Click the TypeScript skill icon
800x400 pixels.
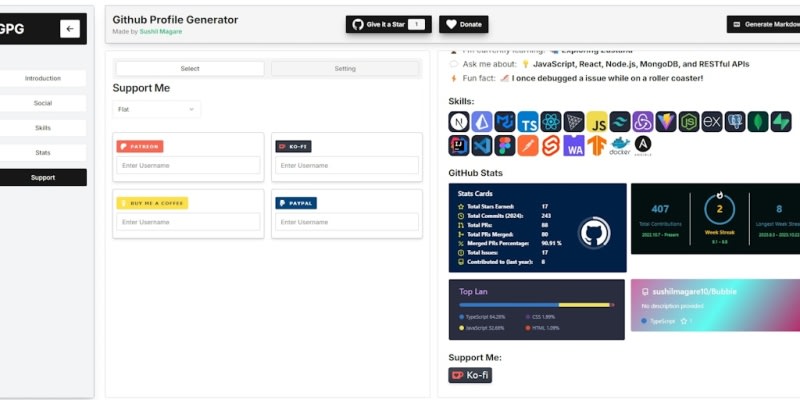click(528, 122)
